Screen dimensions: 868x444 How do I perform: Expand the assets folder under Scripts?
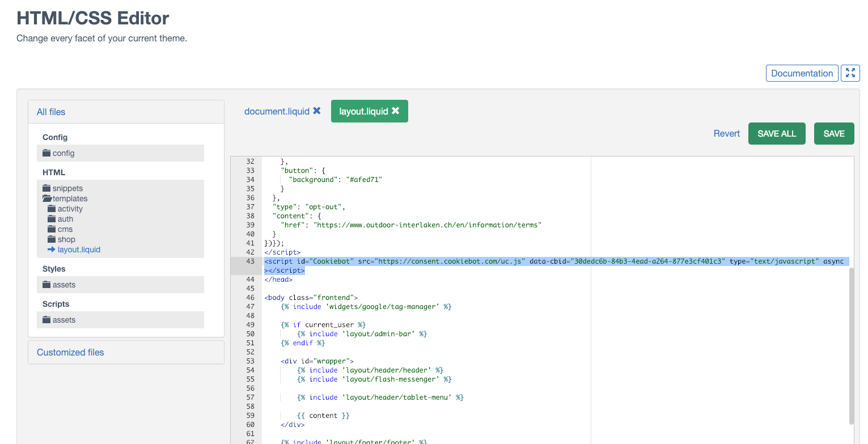64,320
